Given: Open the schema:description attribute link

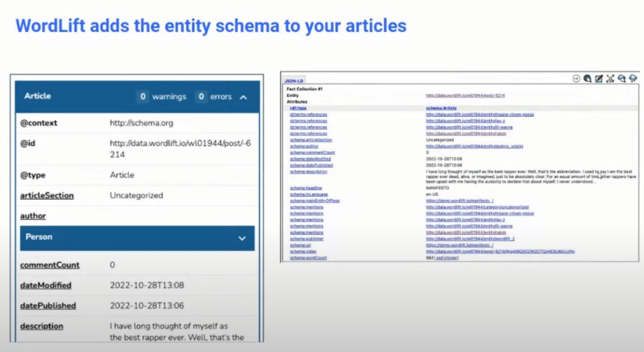Looking at the screenshot, I should click(x=309, y=171).
